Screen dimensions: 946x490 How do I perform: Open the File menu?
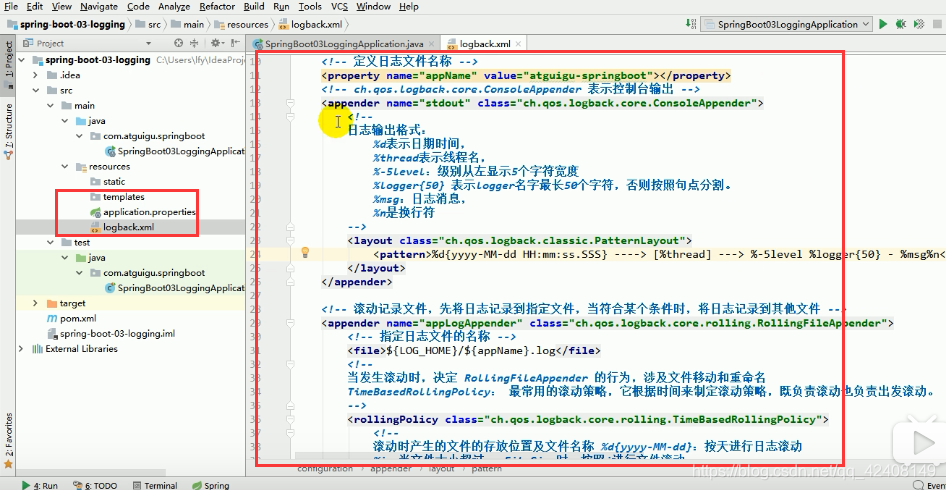tap(11, 7)
